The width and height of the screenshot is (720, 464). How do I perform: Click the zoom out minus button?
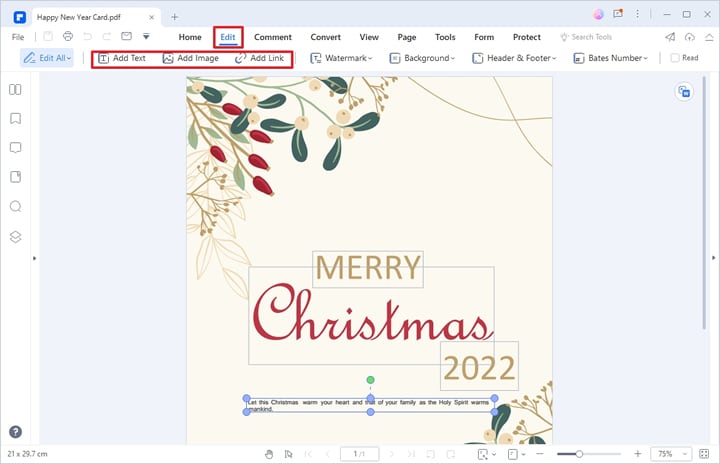click(540, 454)
